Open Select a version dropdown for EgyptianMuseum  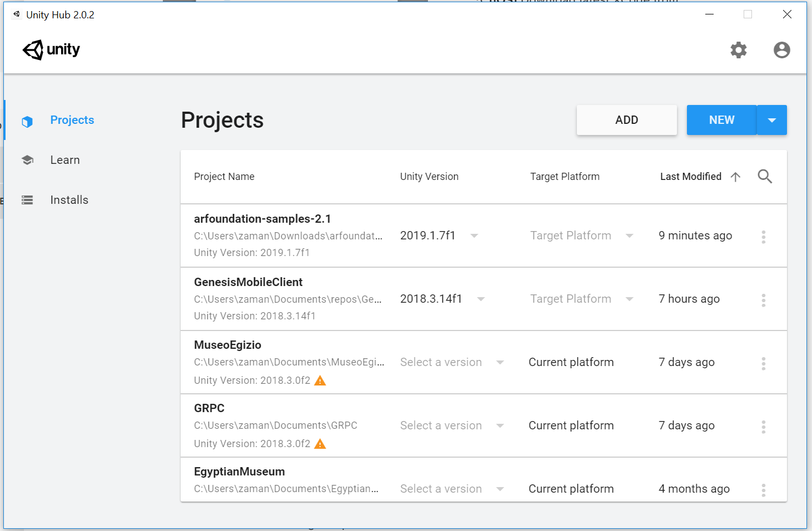pyautogui.click(x=452, y=489)
